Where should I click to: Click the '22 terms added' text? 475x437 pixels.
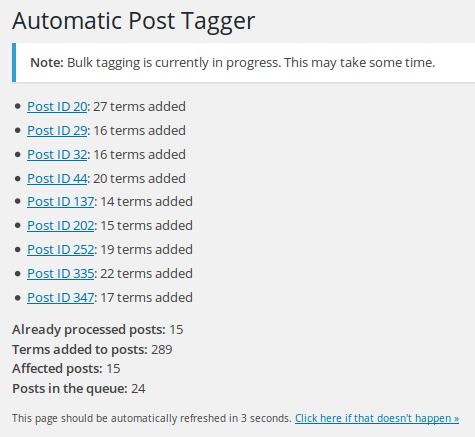click(146, 274)
